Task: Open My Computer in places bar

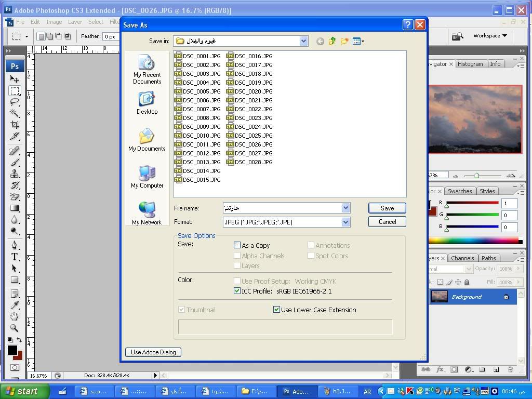Action: tap(147, 177)
